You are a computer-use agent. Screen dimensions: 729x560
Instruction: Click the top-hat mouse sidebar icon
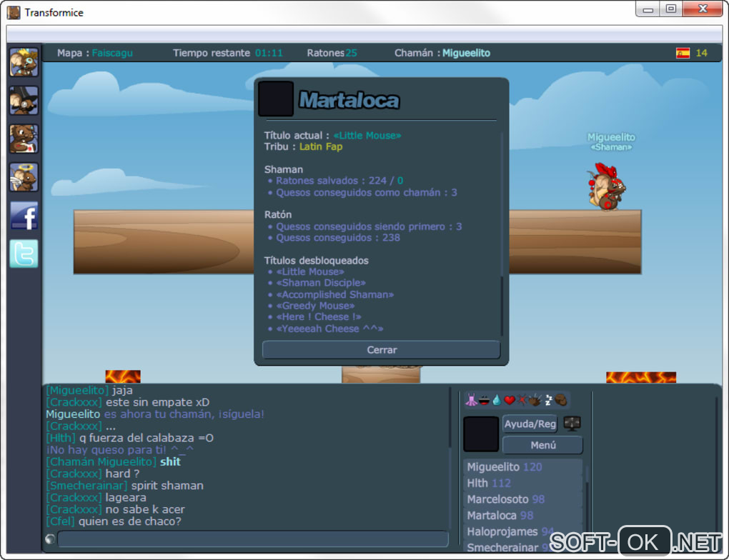(x=24, y=101)
